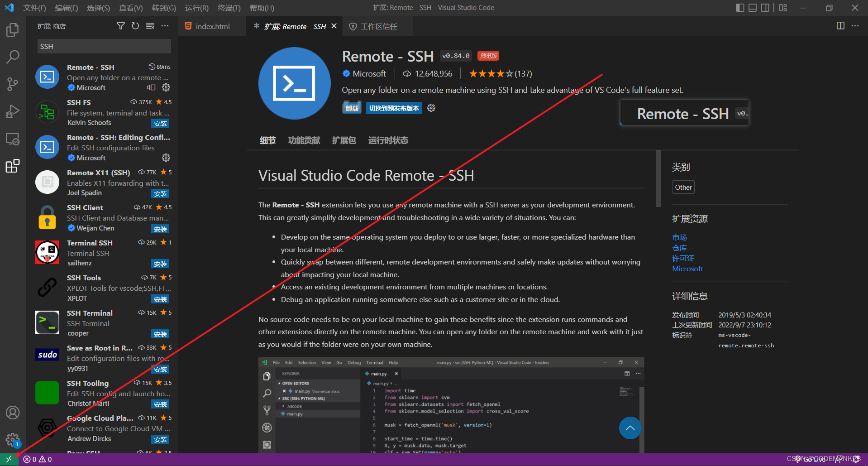
Task: Close the Remote - SSH extension tab
Action: point(334,26)
